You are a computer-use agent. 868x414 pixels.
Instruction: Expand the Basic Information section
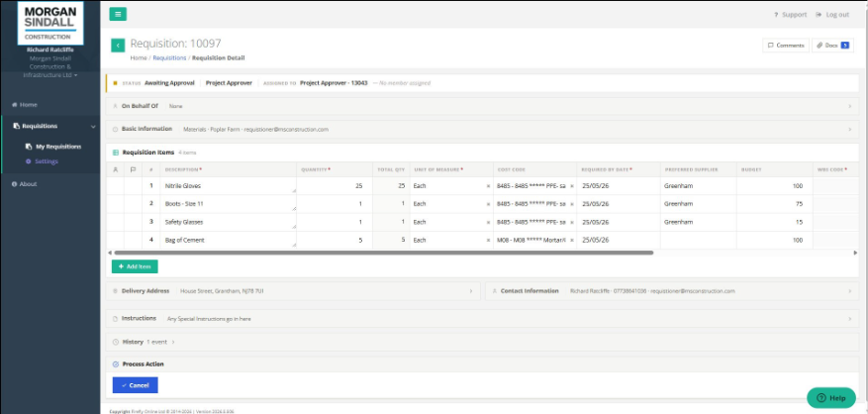click(482, 129)
